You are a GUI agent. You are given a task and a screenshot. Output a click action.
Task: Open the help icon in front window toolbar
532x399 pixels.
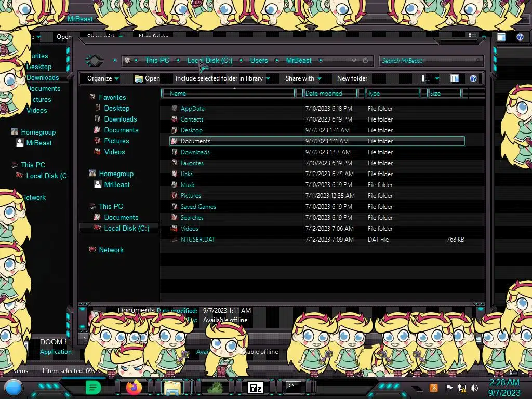coord(473,78)
